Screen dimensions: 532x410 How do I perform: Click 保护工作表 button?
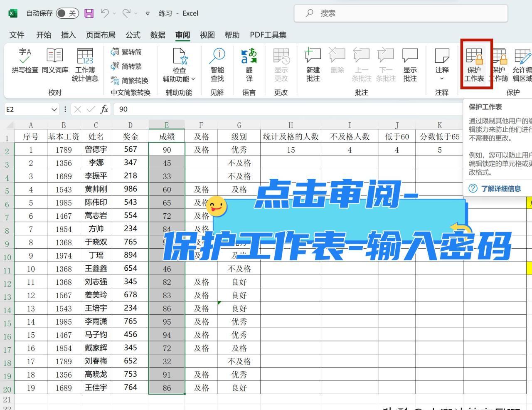[474, 65]
